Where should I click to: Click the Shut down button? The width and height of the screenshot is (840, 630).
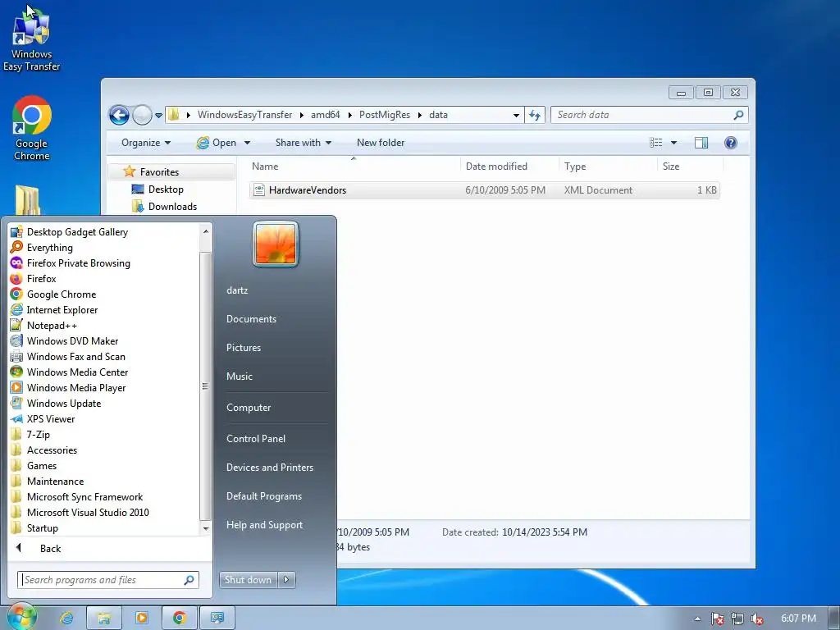coord(248,580)
